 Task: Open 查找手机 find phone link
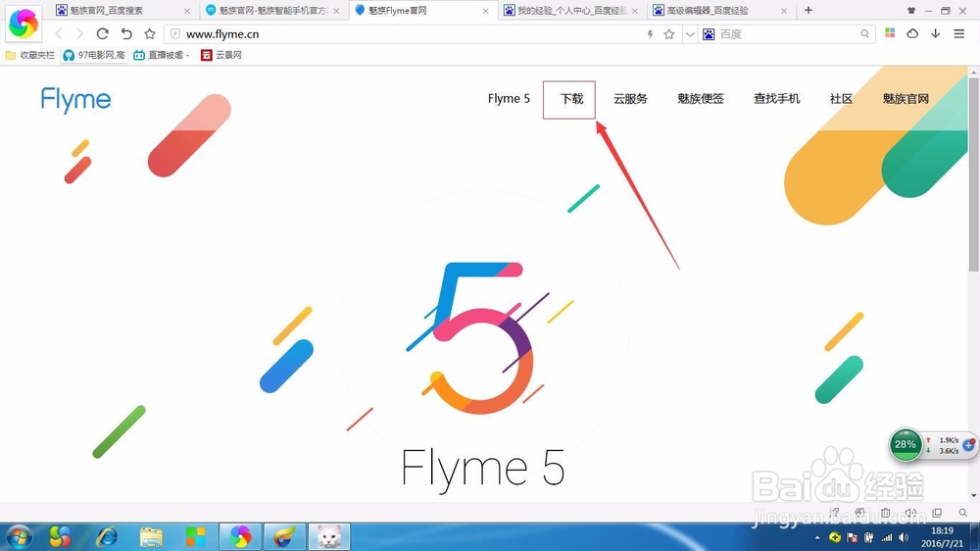(x=777, y=99)
